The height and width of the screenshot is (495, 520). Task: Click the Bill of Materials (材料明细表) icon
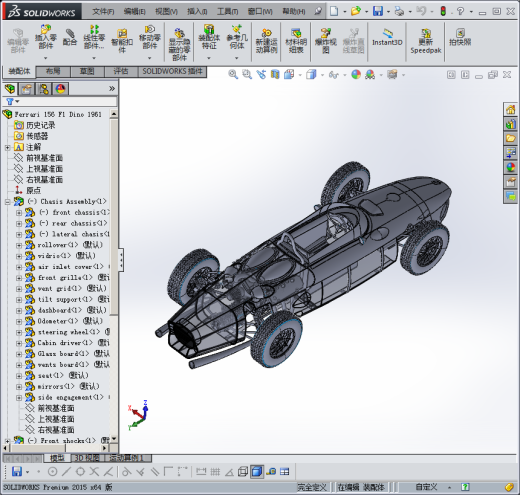coord(296,41)
